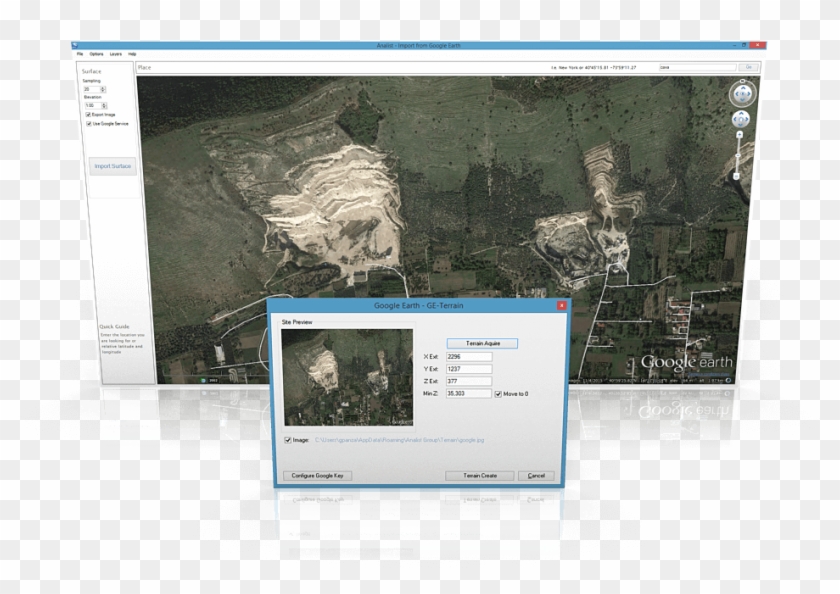
Task: Click the Analist application icon in the title bar
Action: (77, 45)
